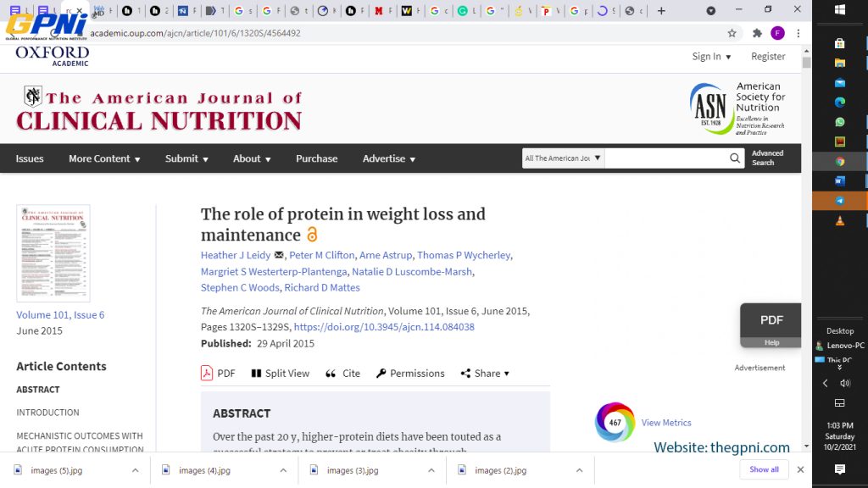Bookmark this page with the star icon
This screenshot has height=488, width=868.
(x=732, y=33)
